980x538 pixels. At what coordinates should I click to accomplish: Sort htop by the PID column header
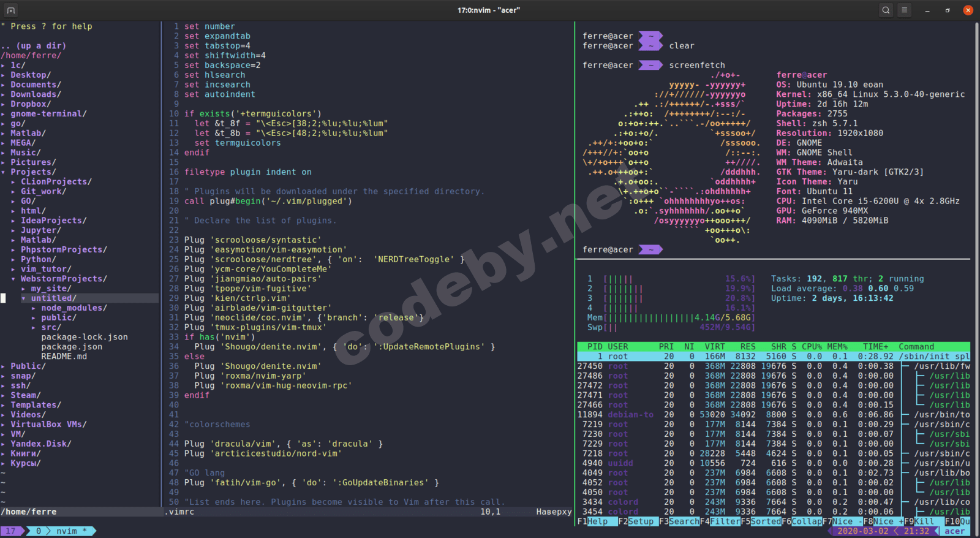tap(595, 347)
